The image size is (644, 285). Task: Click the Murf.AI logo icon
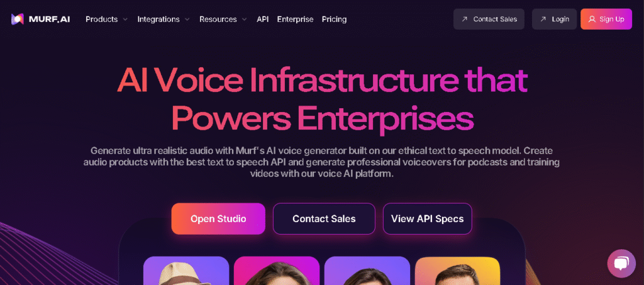tap(17, 19)
